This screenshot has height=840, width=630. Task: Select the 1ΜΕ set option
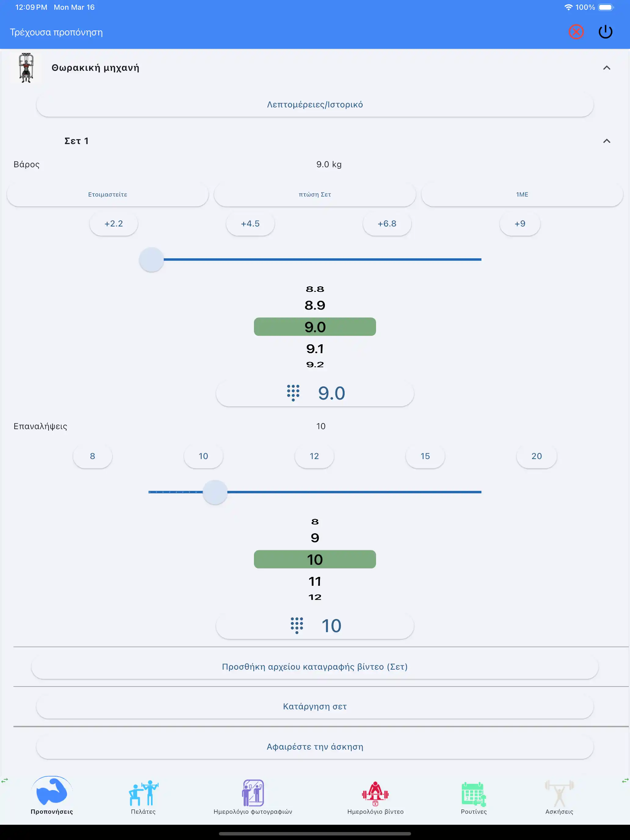click(522, 194)
